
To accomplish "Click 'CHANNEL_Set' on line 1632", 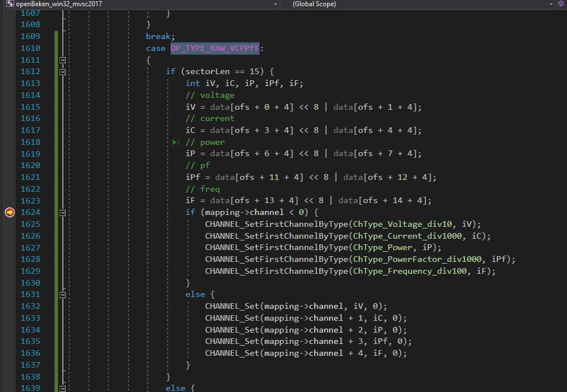I will (x=232, y=306).
